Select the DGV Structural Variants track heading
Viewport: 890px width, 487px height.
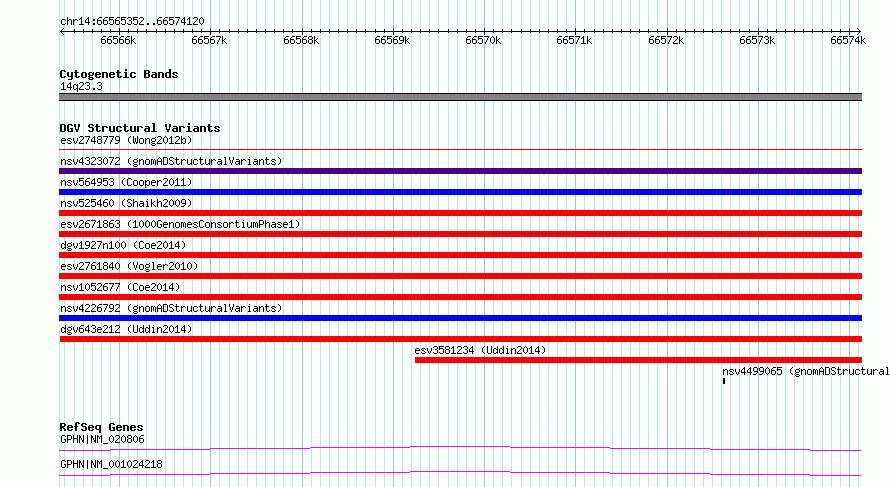coord(140,128)
